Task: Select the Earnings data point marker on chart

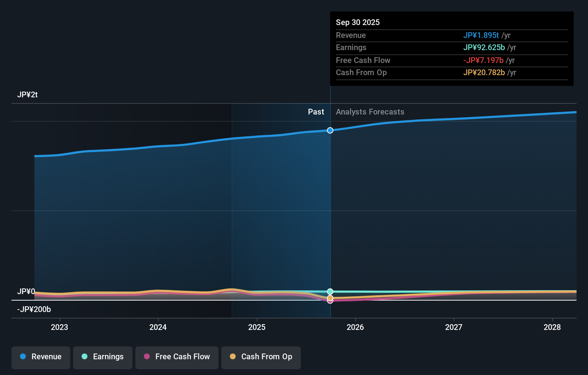Action: point(330,291)
